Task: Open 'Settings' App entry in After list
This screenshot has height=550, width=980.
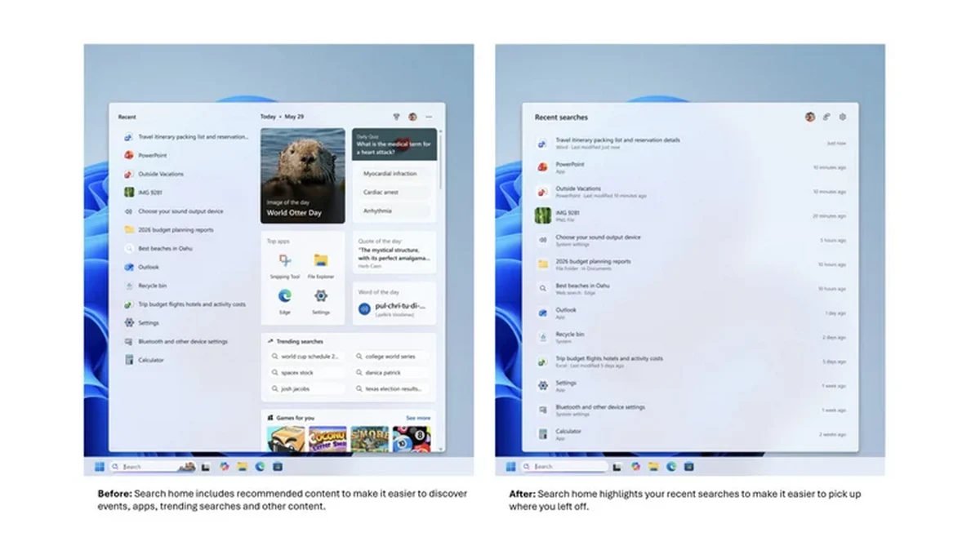Action: [691, 385]
